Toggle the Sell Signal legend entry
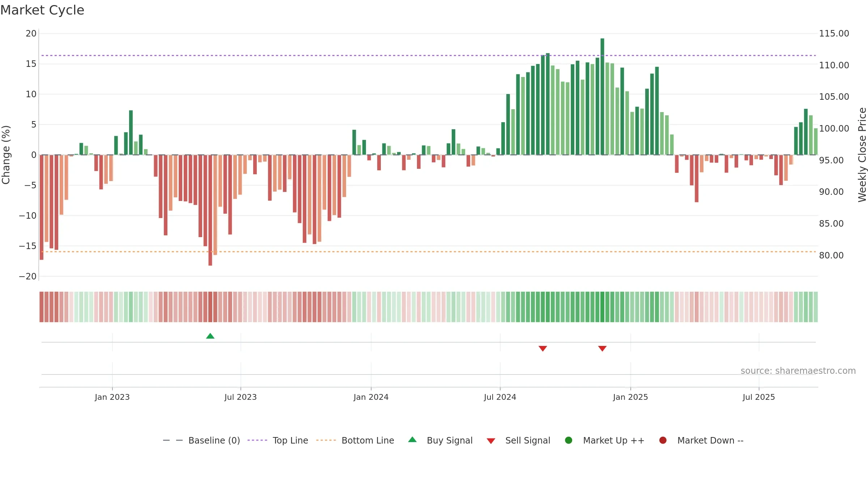The height and width of the screenshot is (488, 868). point(518,440)
